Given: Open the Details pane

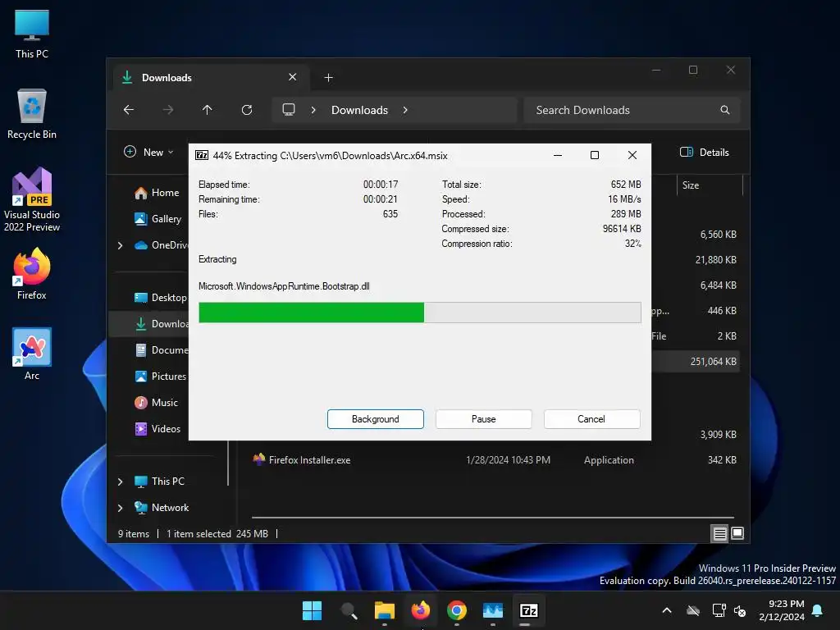Looking at the screenshot, I should 705,152.
